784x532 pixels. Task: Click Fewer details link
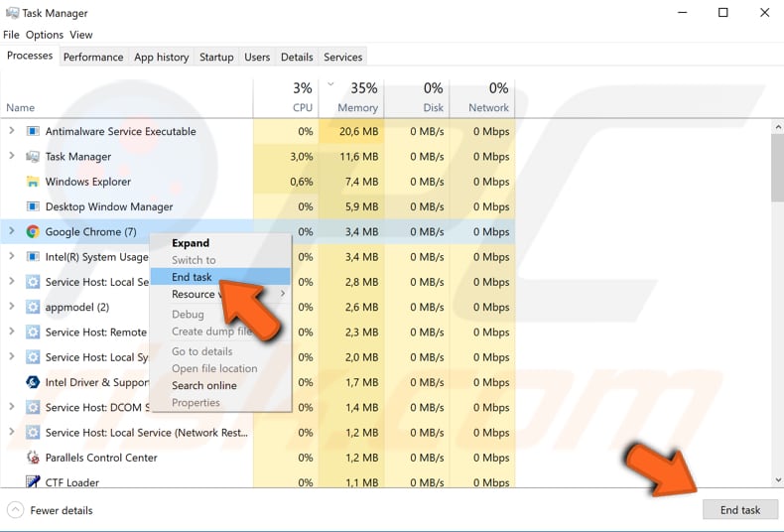[x=62, y=510]
